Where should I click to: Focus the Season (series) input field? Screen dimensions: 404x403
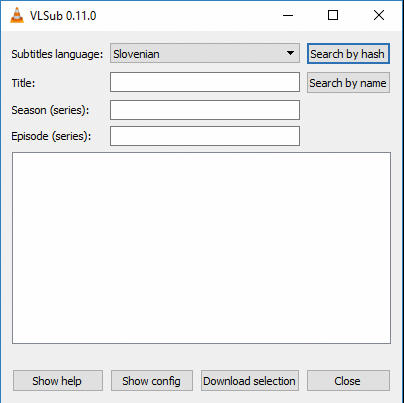pyautogui.click(x=205, y=110)
